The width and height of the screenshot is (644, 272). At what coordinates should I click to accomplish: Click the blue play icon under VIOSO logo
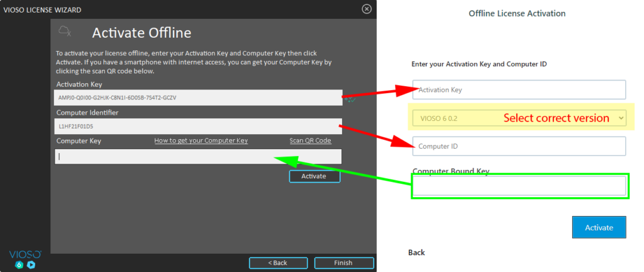point(31,264)
